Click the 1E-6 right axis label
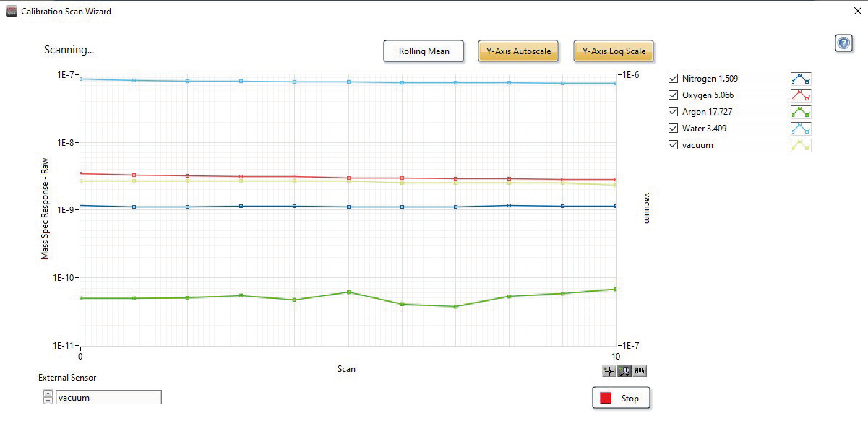Screen dimensions: 868x426 point(631,74)
